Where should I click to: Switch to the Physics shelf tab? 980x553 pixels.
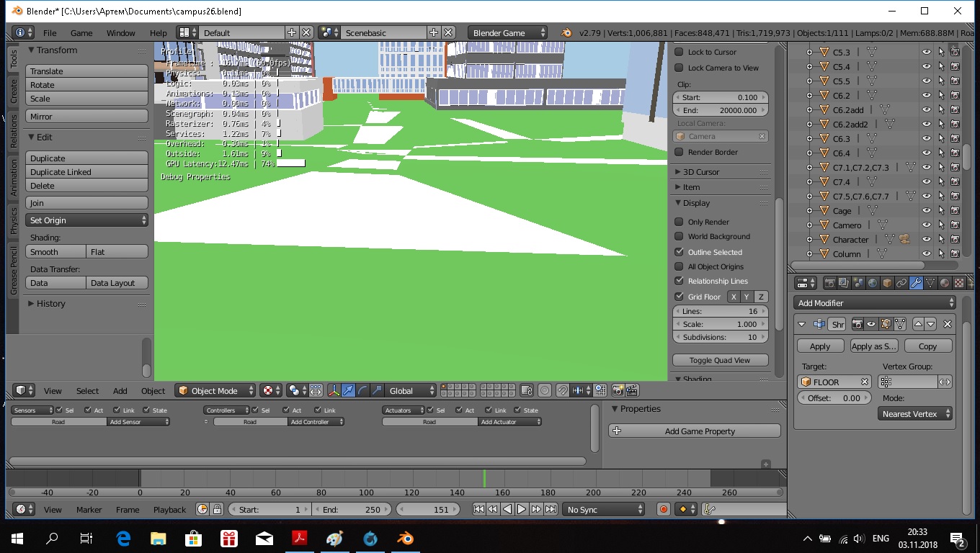pyautogui.click(x=13, y=221)
